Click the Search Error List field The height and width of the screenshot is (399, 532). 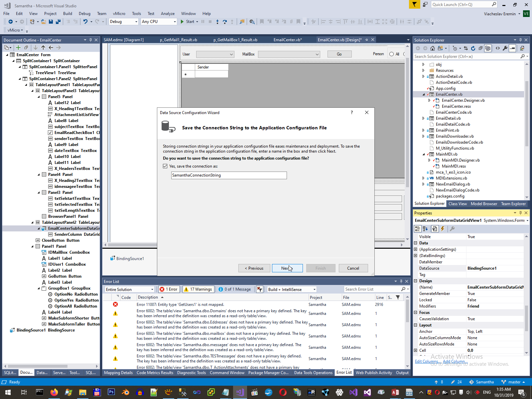[x=372, y=289]
